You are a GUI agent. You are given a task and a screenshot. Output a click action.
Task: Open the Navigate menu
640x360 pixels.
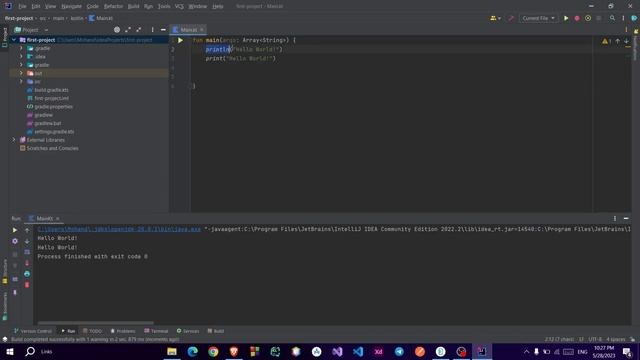(x=71, y=6)
